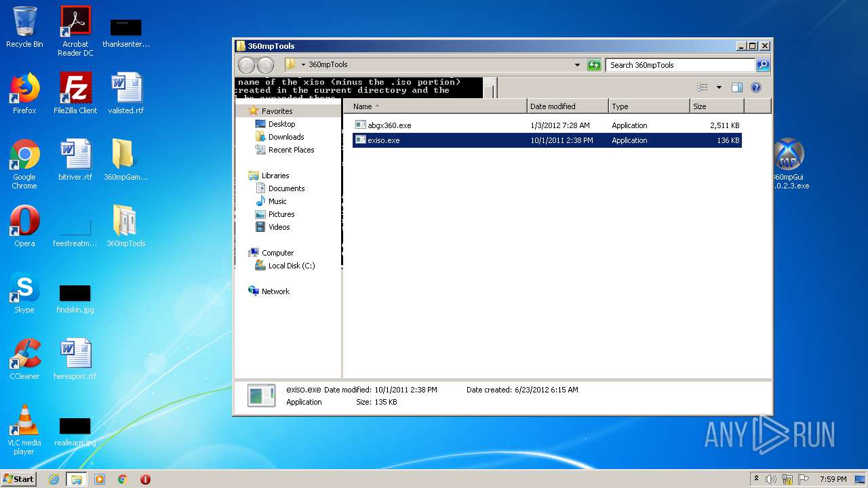Click the Explorer Back navigation button
The width and height of the screenshot is (868, 488).
[246, 65]
